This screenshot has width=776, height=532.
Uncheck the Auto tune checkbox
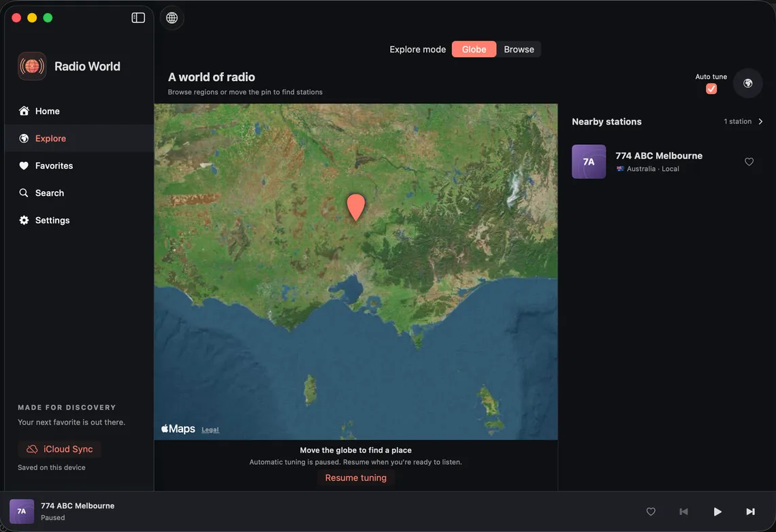711,89
